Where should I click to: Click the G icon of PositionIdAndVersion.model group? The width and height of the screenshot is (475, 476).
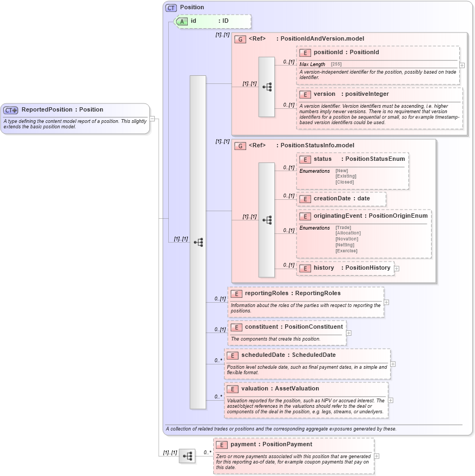tap(241, 38)
